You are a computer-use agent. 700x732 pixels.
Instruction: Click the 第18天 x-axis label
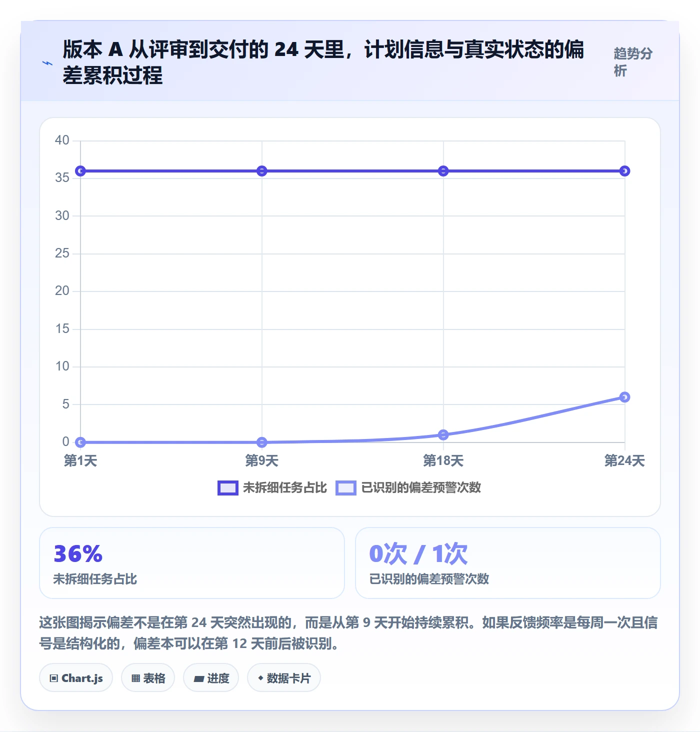pos(443,460)
